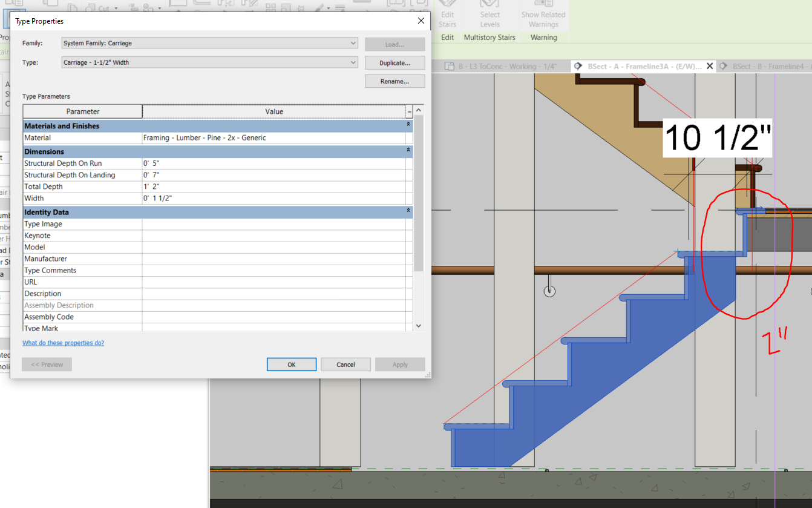Click the parameter list scrollbar down arrow
The height and width of the screenshot is (508, 812).
click(x=418, y=325)
